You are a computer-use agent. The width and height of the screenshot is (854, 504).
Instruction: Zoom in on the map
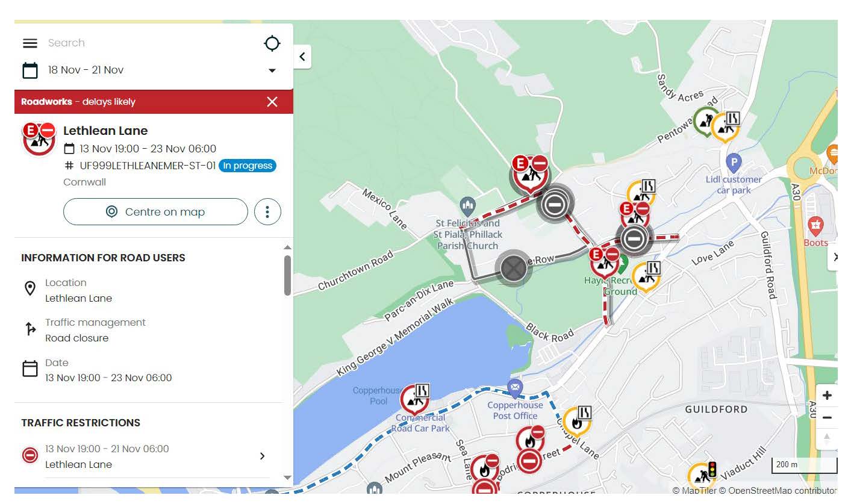click(x=827, y=396)
